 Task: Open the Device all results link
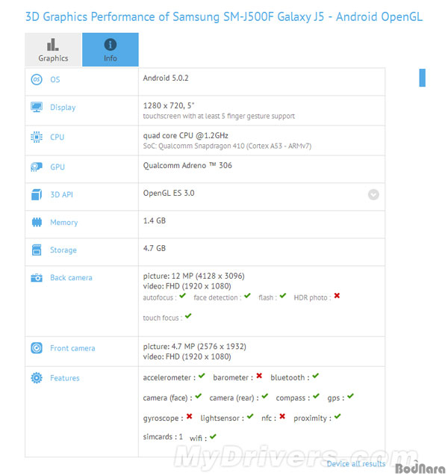pyautogui.click(x=356, y=464)
